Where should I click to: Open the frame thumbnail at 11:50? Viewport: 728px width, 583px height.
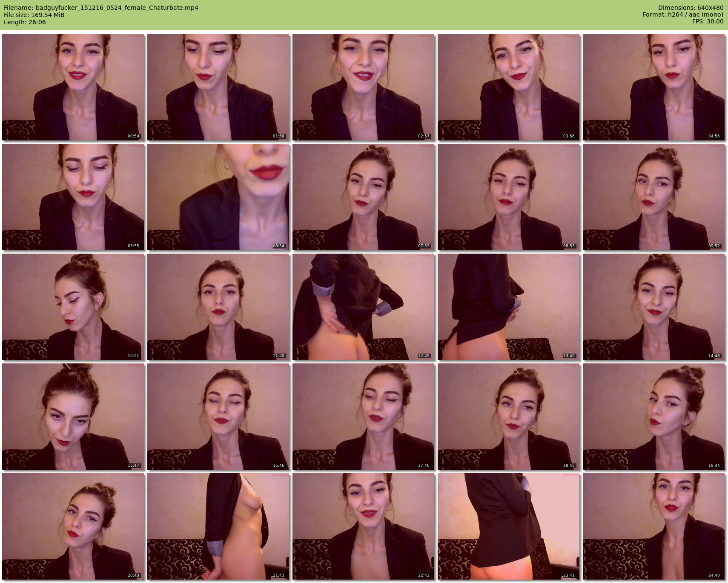[x=218, y=307]
